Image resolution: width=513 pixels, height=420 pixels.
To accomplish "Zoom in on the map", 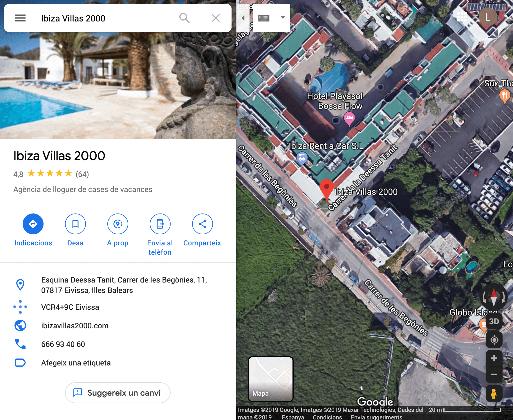I will click(x=494, y=359).
